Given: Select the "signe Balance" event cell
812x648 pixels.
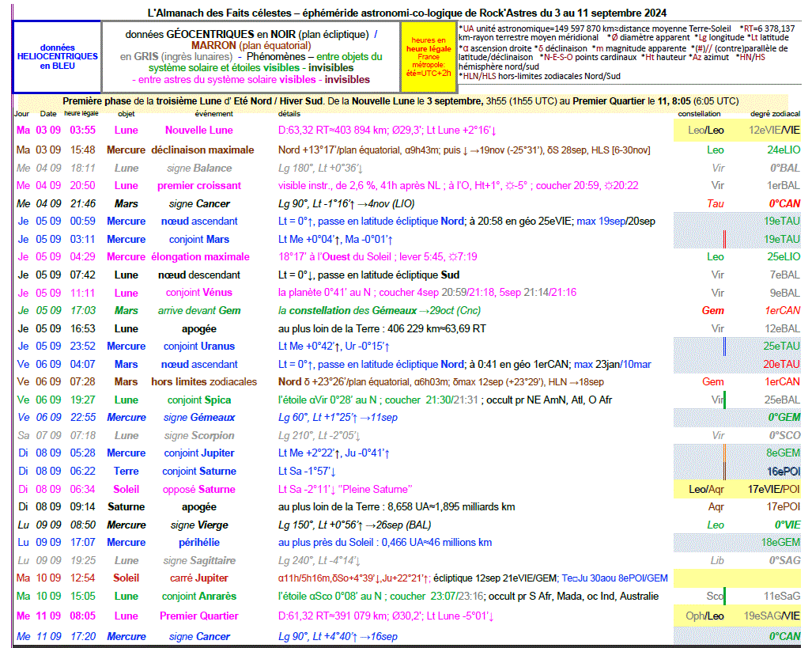Looking at the screenshot, I should tap(199, 168).
